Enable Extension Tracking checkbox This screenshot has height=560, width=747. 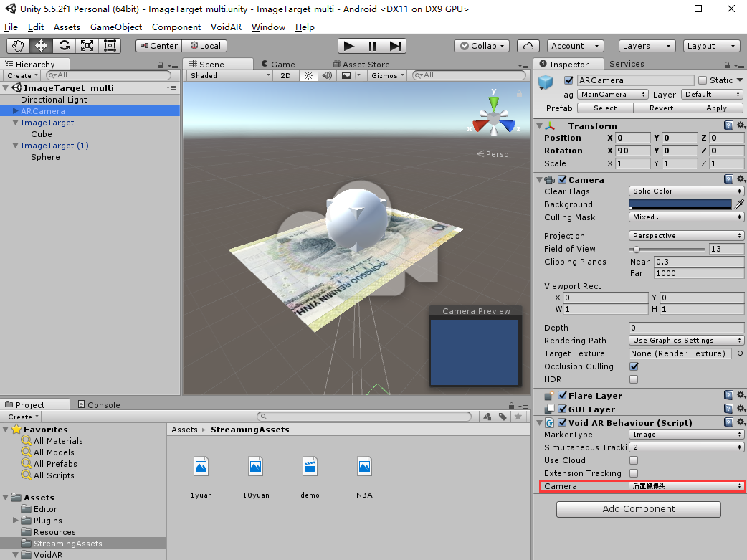click(x=634, y=473)
